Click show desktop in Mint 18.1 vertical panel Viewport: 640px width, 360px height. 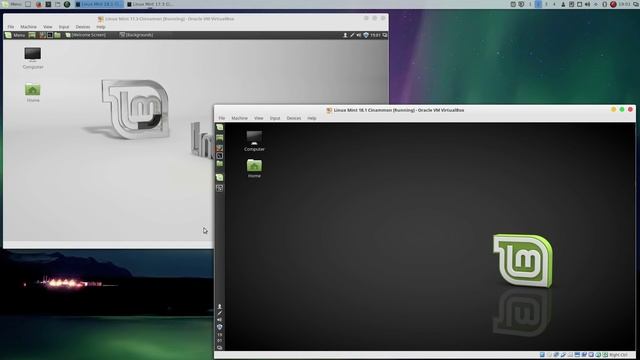220,138
